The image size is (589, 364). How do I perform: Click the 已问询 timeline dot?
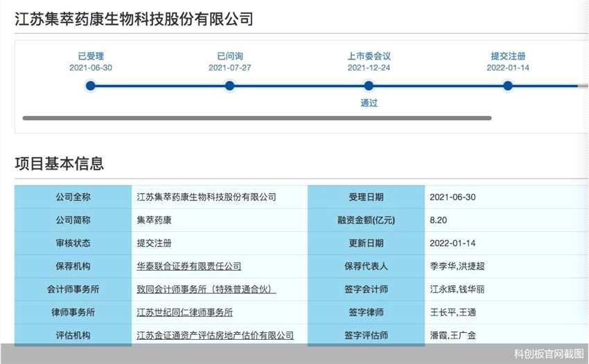click(x=229, y=86)
